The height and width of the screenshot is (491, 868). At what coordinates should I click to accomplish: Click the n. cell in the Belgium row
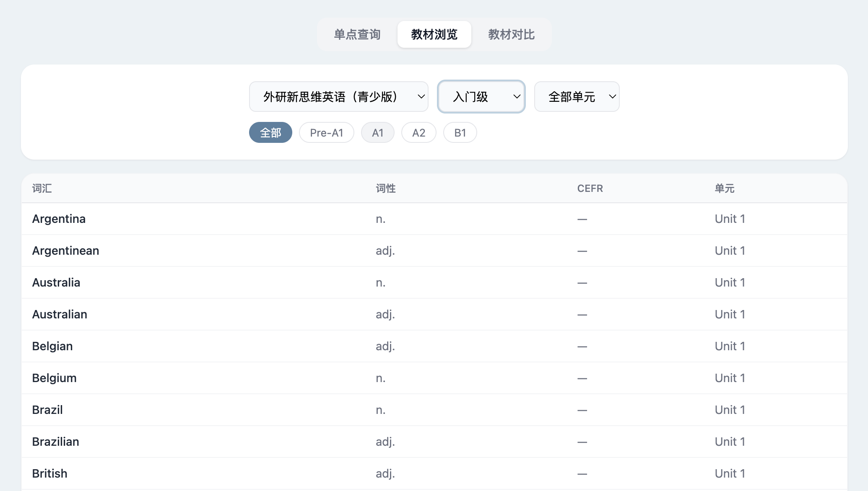(380, 378)
